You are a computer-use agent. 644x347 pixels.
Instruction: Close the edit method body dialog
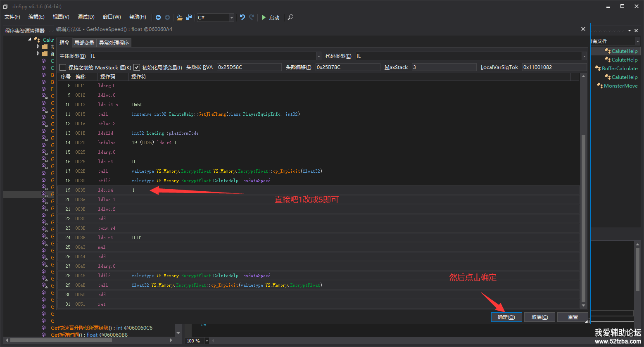pyautogui.click(x=583, y=29)
